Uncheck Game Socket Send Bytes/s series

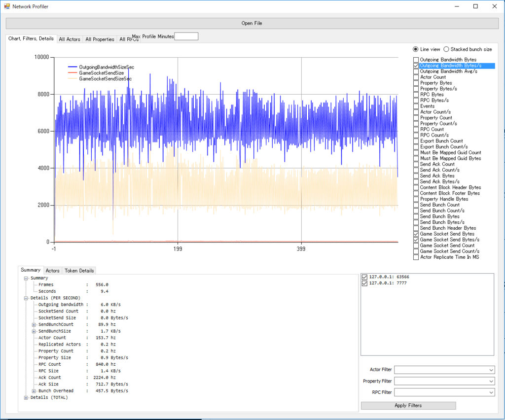[x=416, y=240]
